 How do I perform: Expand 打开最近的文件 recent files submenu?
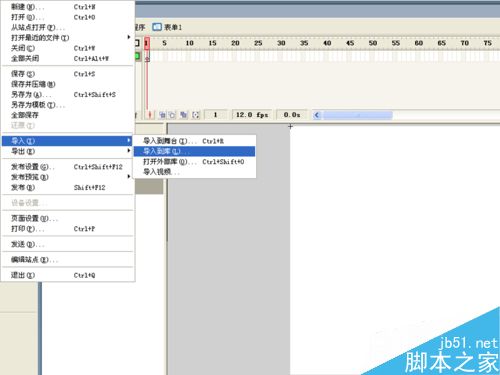pyautogui.click(x=68, y=38)
